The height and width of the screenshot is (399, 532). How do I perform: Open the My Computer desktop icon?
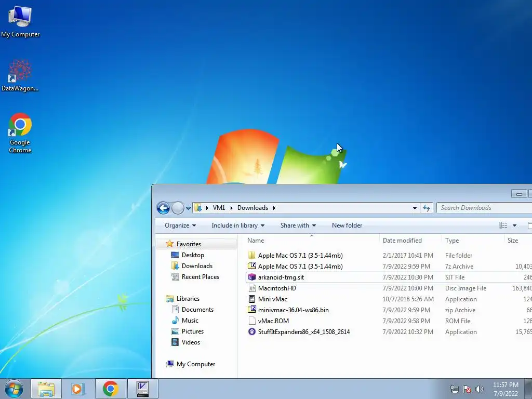tap(20, 22)
